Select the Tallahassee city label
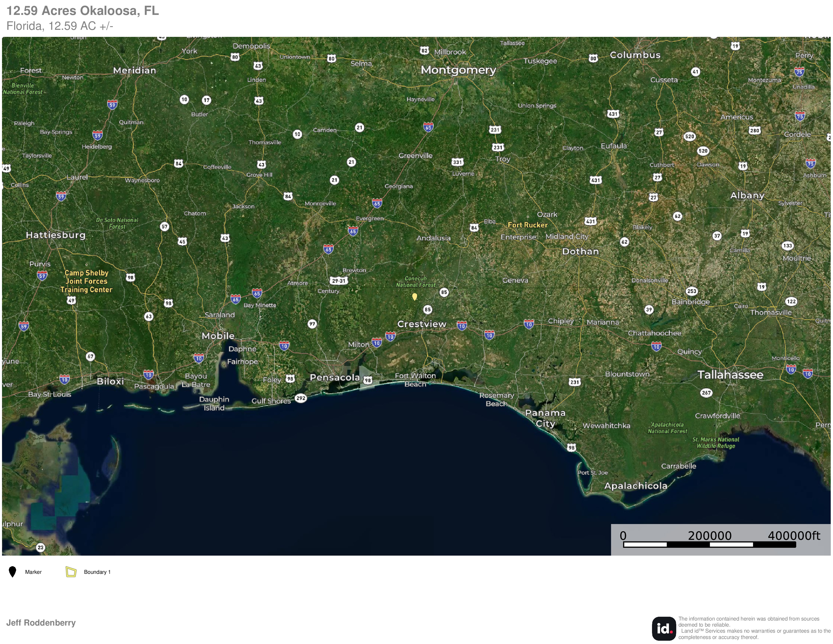Viewport: 833px width, 644px height. 730,375
